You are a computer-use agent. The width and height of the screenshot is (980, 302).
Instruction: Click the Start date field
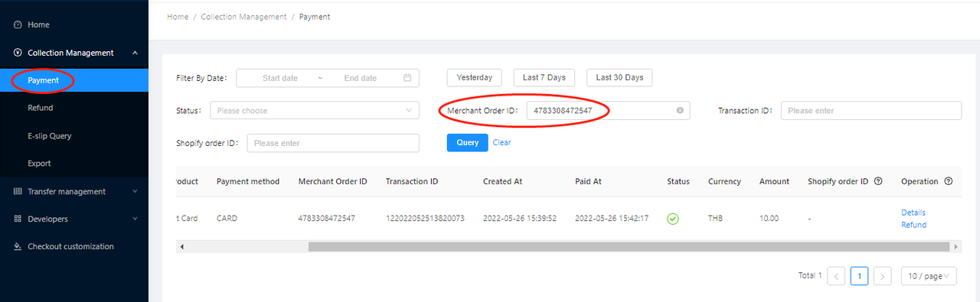[x=280, y=78]
